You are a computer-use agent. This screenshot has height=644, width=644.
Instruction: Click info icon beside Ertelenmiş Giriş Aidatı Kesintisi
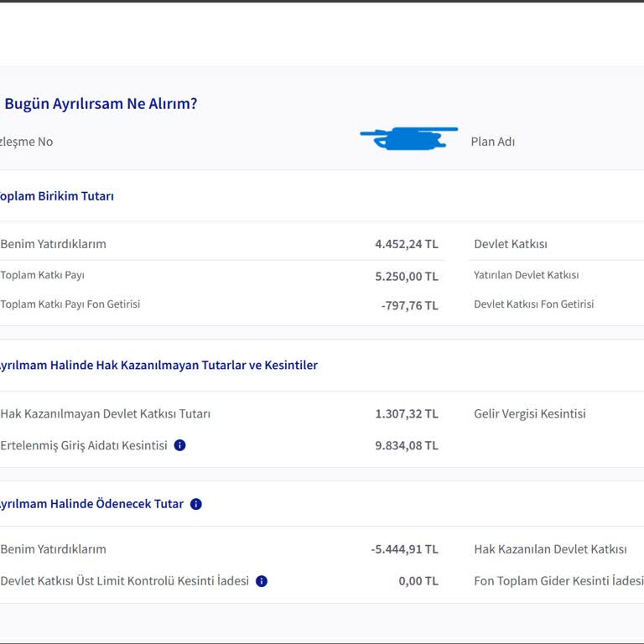pos(179,445)
